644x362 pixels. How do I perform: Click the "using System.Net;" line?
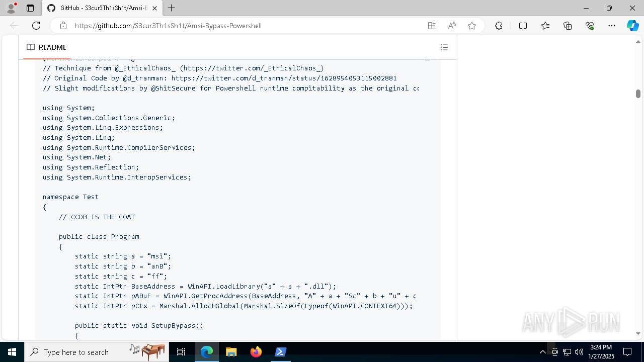coord(77,157)
